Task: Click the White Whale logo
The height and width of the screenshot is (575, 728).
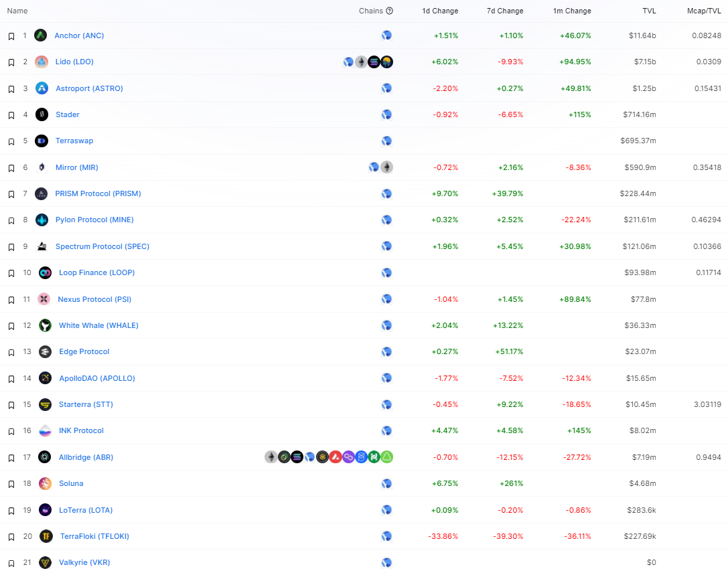Action: 45,325
